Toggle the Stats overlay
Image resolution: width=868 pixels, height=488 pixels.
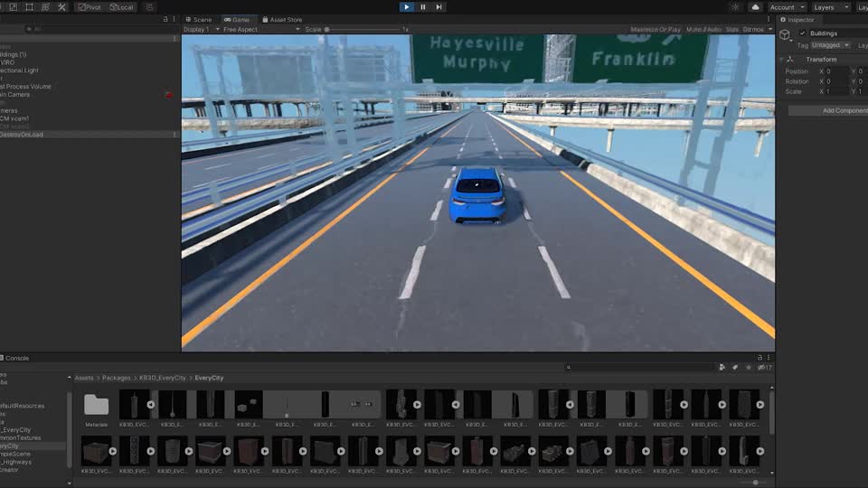click(731, 29)
